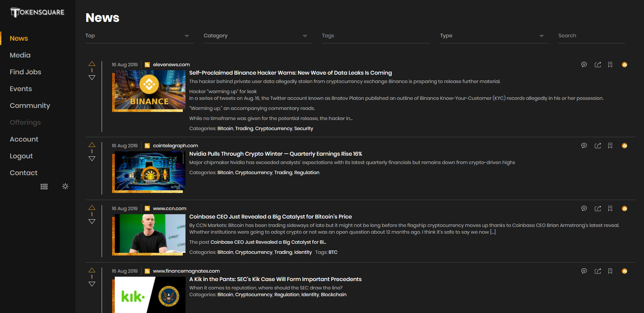Screen dimensions: 644x313
Task: Go to Find Jobs in sidebar
Action: point(26,72)
